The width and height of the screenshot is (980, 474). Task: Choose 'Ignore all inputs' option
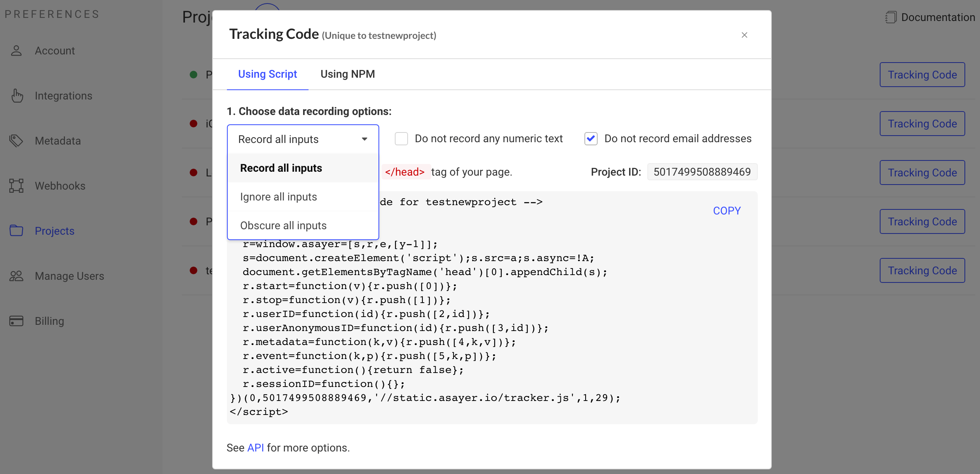(279, 197)
